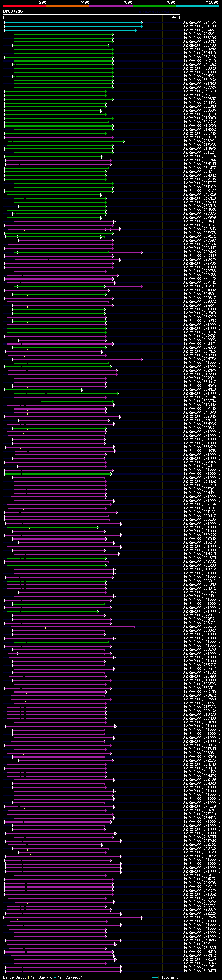This screenshot has height=980, width=222.
Task: Click the query ID BP097796
Action: point(13,11)
